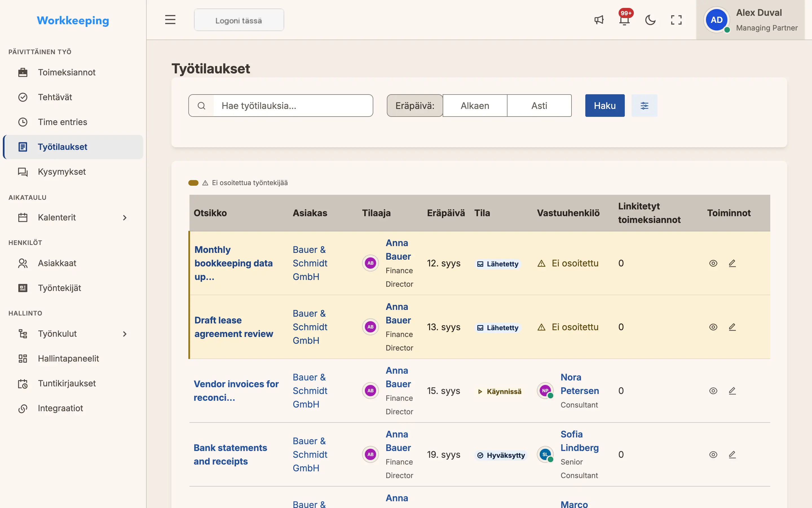Open Integraatiot sidebar item
This screenshot has height=508, width=812.
click(73, 408)
